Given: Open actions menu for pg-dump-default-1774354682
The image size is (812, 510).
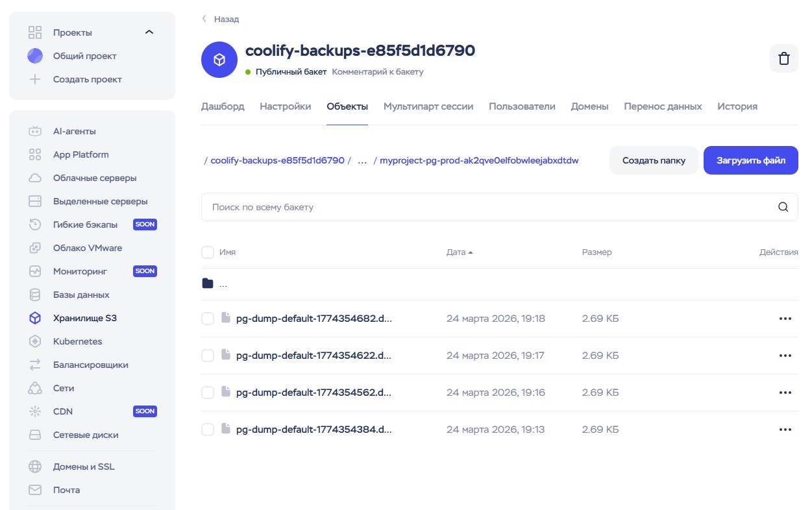Looking at the screenshot, I should 785,319.
